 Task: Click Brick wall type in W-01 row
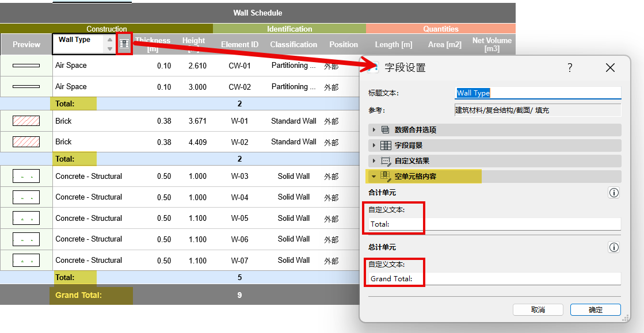(63, 121)
